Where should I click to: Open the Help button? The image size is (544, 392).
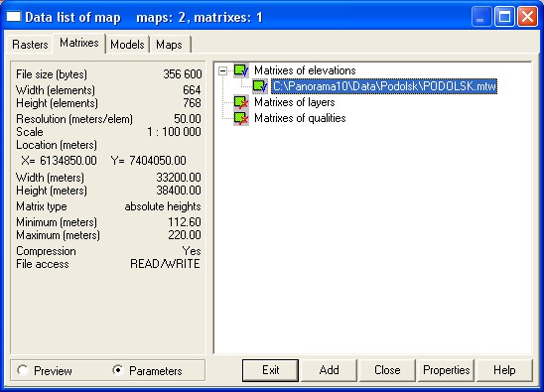(504, 370)
